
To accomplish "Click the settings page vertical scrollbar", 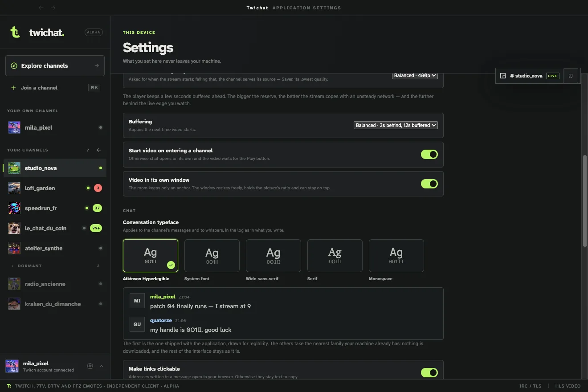I will point(585,200).
